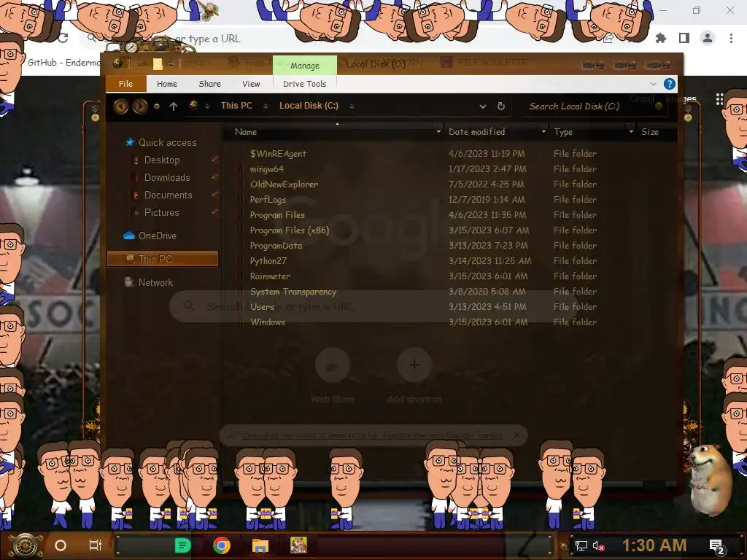This screenshot has width=747, height=560.
Task: Open the green chat app on taskbar
Action: tap(182, 545)
